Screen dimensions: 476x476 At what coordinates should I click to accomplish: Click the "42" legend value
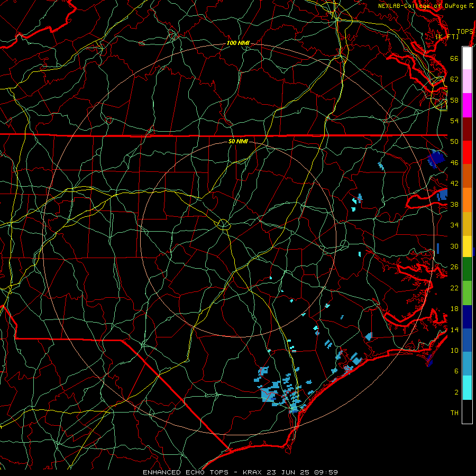[x=454, y=184]
